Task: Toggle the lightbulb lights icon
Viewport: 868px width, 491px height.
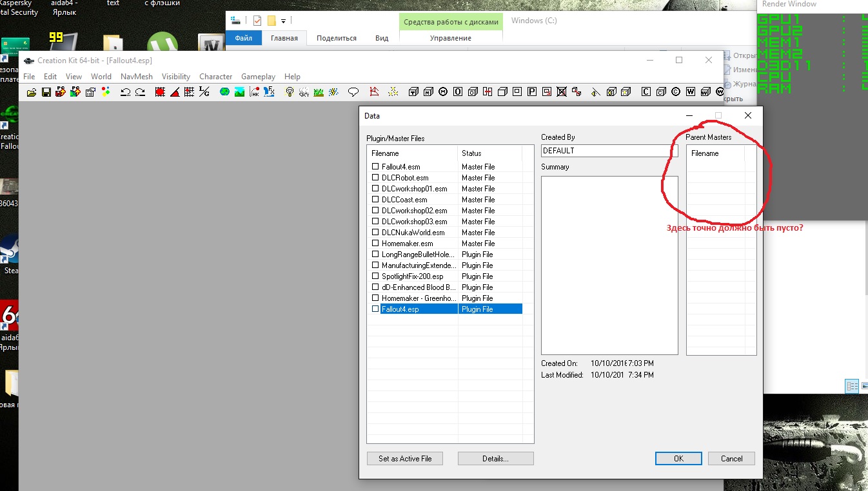Action: (290, 92)
